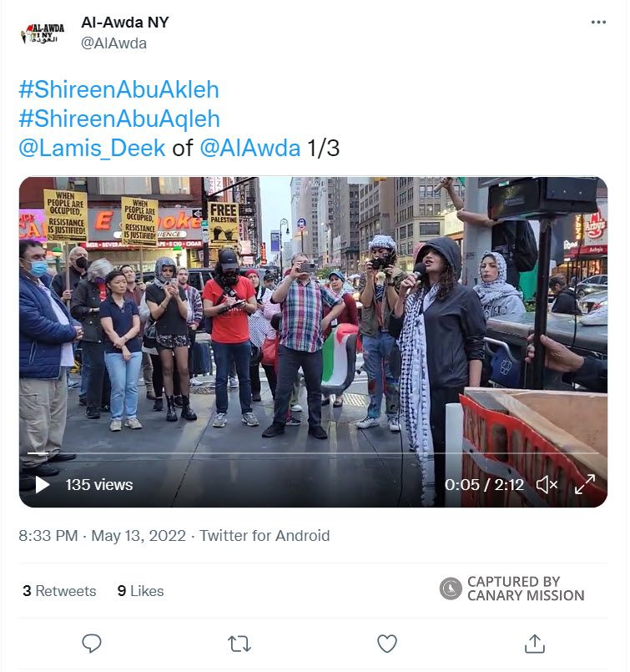630x672 pixels.
Task: View the 9 Likes list
Action: click(x=140, y=591)
